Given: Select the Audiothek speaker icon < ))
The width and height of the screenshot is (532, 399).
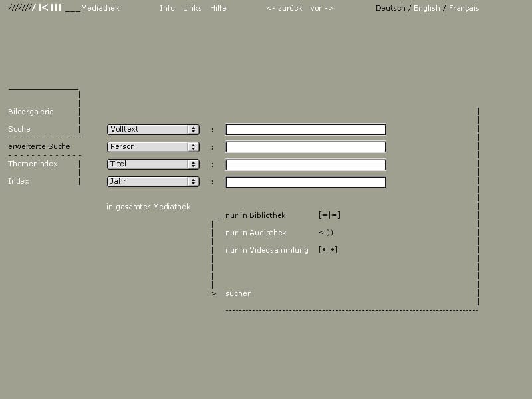Looking at the screenshot, I should (x=326, y=232).
